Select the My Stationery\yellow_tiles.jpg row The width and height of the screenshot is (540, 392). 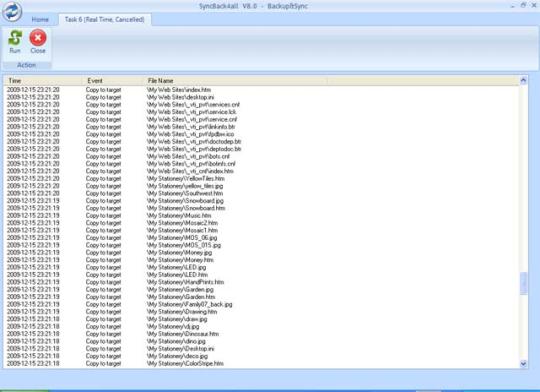261,186
